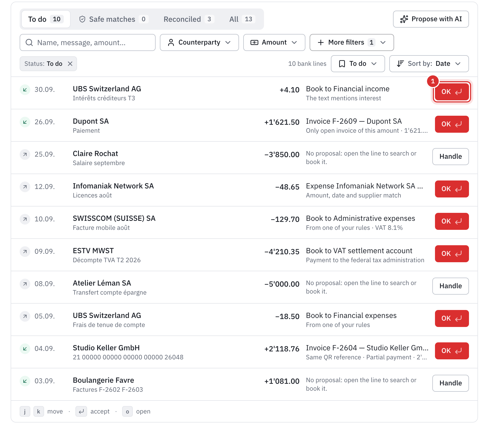The width and height of the screenshot is (495, 448).
Task: Click Handle for Boulangerie Favre line
Action: coord(451,383)
